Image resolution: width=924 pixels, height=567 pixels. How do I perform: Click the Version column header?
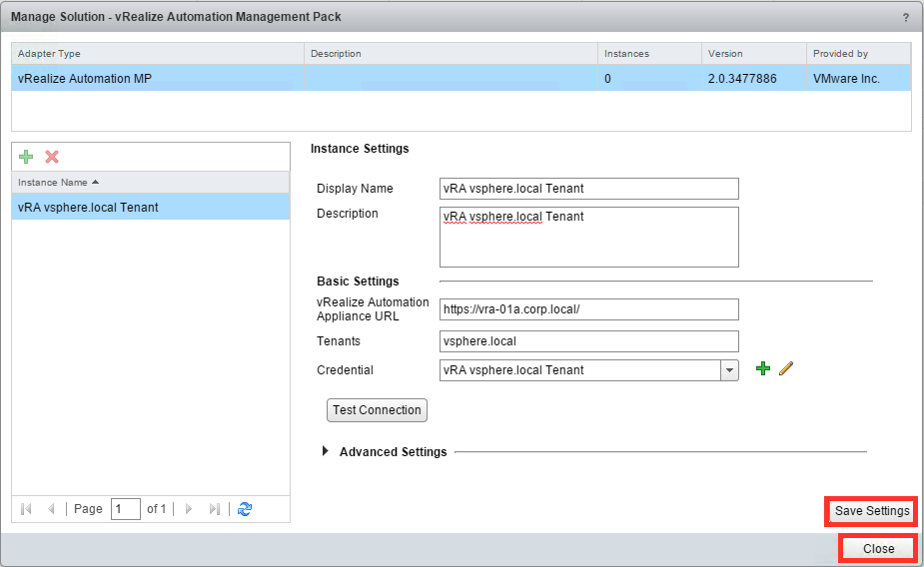pyautogui.click(x=754, y=54)
